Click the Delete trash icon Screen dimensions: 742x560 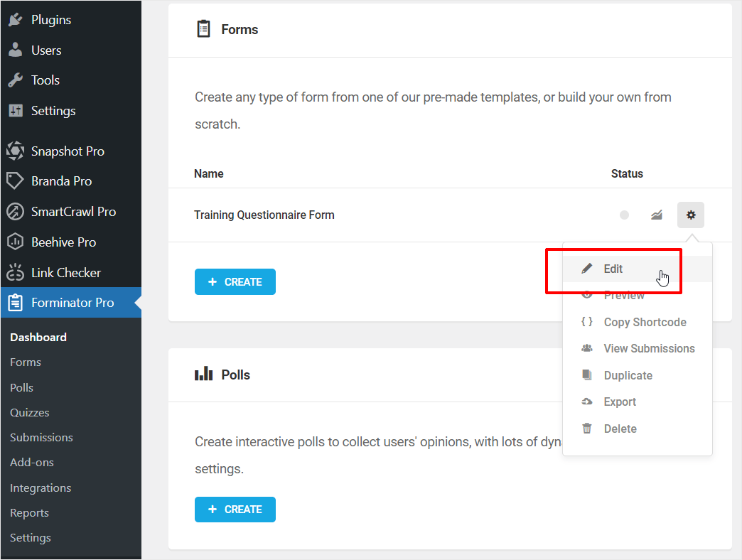pos(587,429)
